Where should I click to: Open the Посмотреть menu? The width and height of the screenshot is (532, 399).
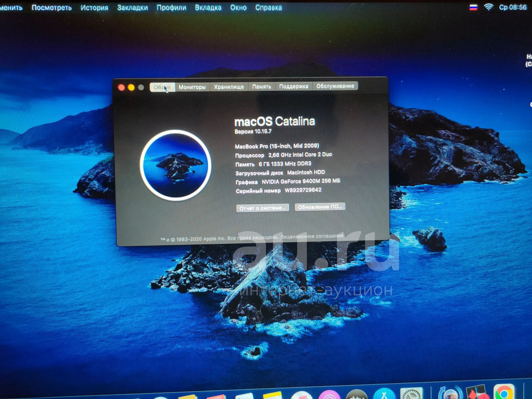[x=52, y=8]
